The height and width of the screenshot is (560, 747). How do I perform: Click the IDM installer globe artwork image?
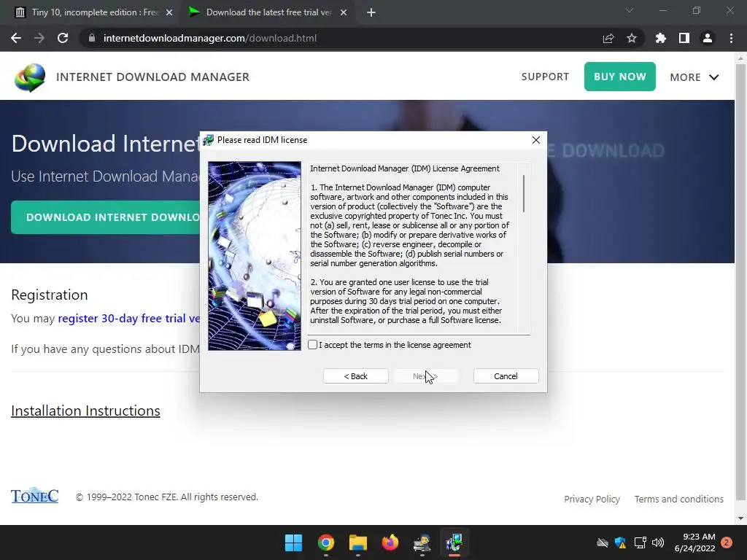click(x=255, y=256)
